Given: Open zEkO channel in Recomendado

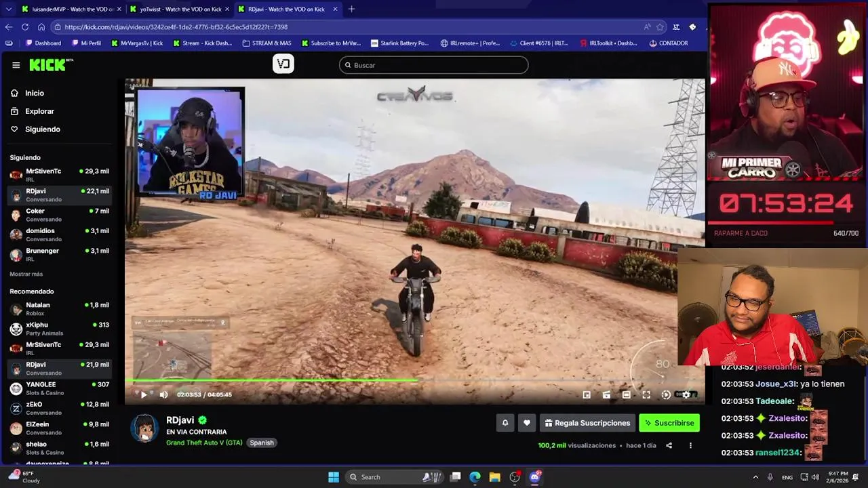Looking at the screenshot, I should (60, 408).
